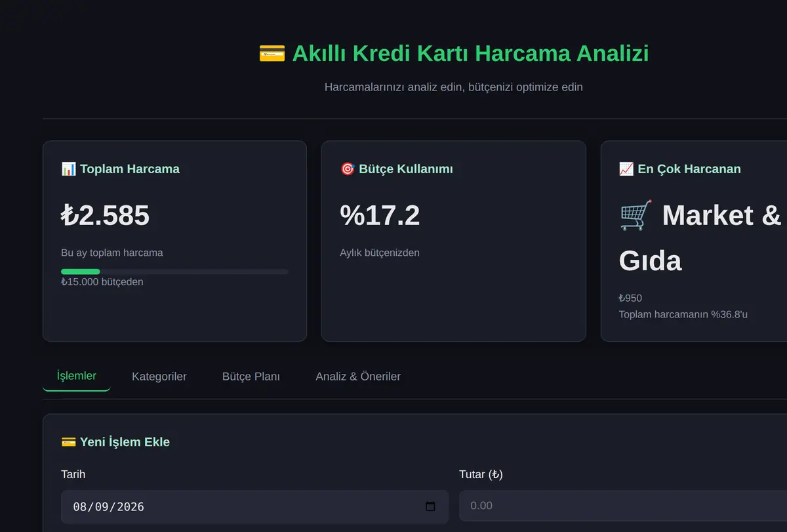This screenshot has height=532, width=787.
Task: Click "Toplam harcamanın %36.8'u" text
Action: (683, 314)
